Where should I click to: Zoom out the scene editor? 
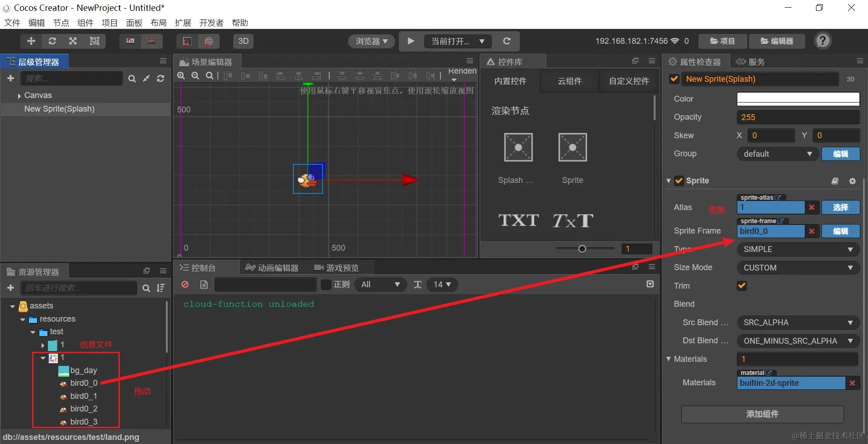tap(195, 75)
